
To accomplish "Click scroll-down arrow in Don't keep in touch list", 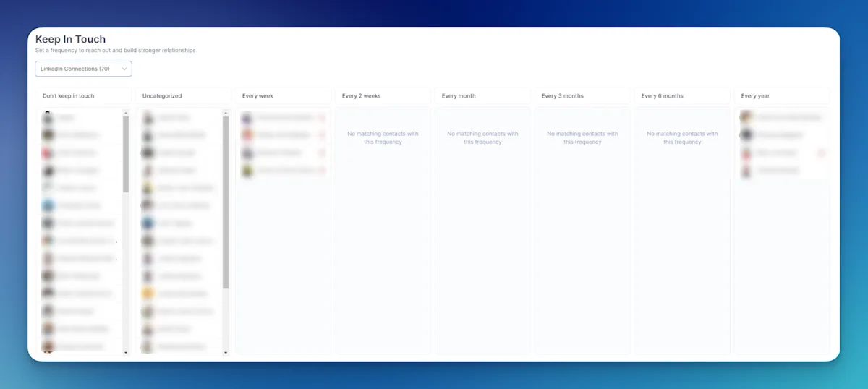I will [x=126, y=353].
